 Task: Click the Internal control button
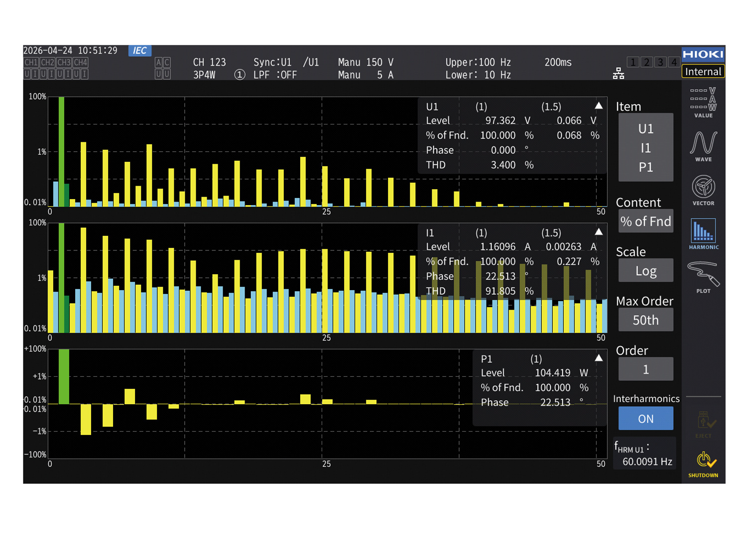point(703,72)
